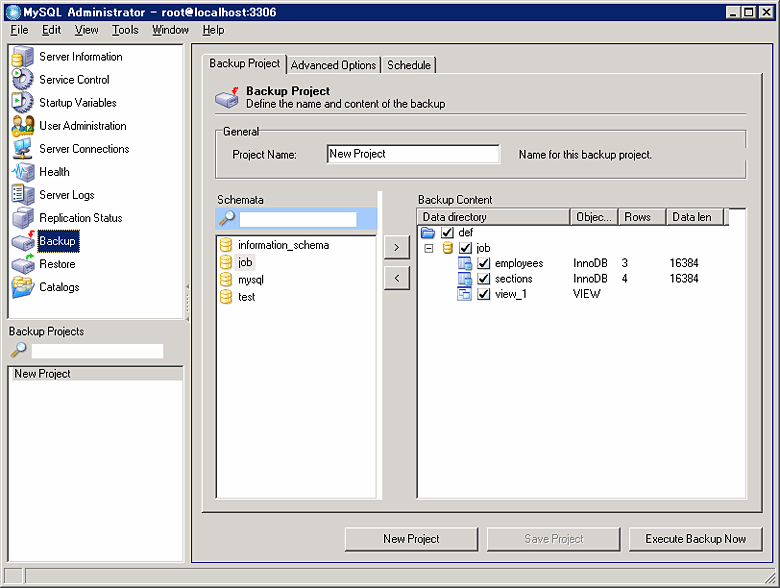780x588 pixels.
Task: Open the Restore icon
Action: click(x=23, y=264)
